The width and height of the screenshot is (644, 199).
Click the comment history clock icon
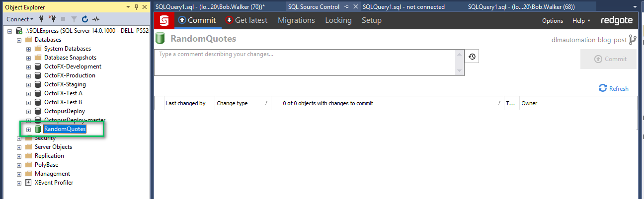click(472, 57)
